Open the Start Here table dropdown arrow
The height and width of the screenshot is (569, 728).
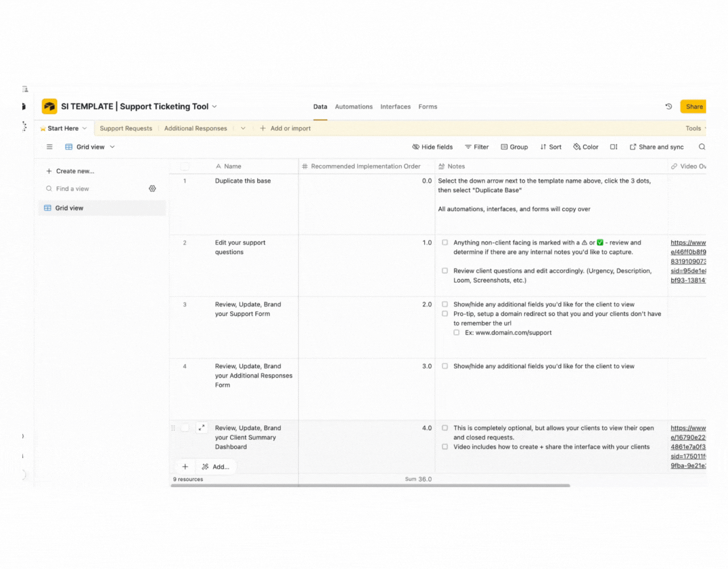(x=85, y=129)
